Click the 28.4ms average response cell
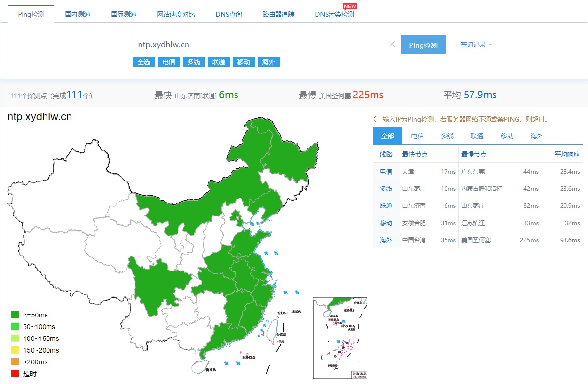The height and width of the screenshot is (384, 588). [569, 172]
